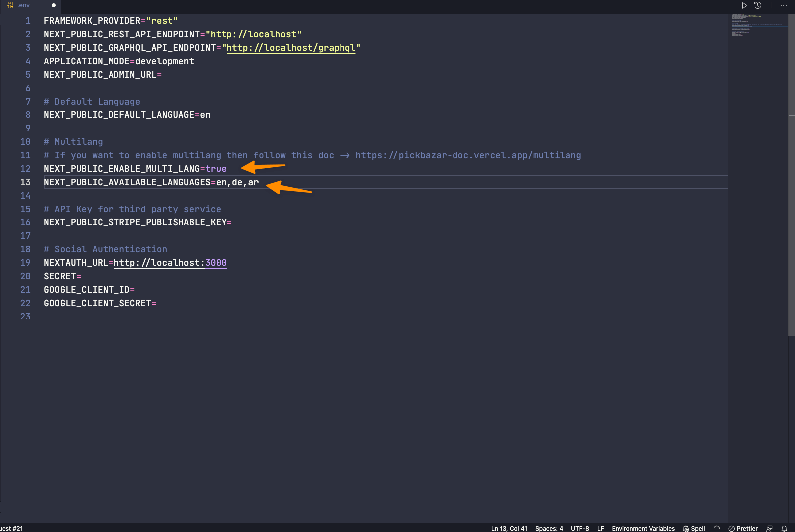This screenshot has height=532, width=795.
Task: Click the # Social Authentication comment
Action: [x=106, y=249]
